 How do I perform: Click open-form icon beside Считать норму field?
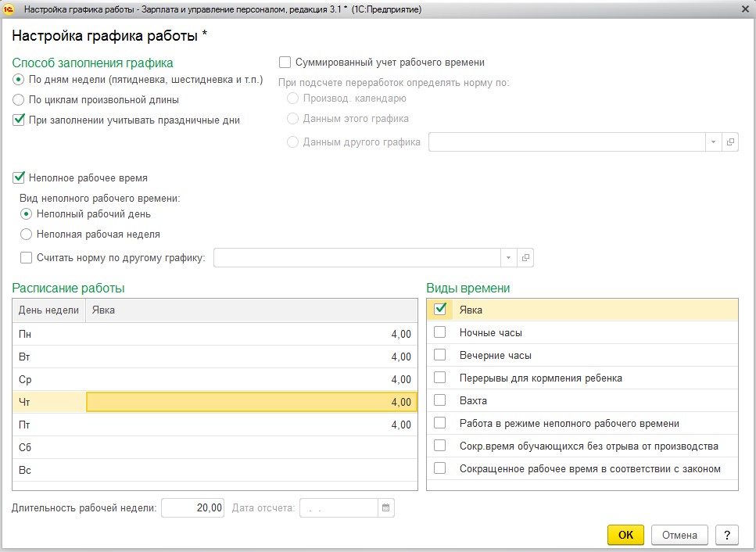(525, 257)
